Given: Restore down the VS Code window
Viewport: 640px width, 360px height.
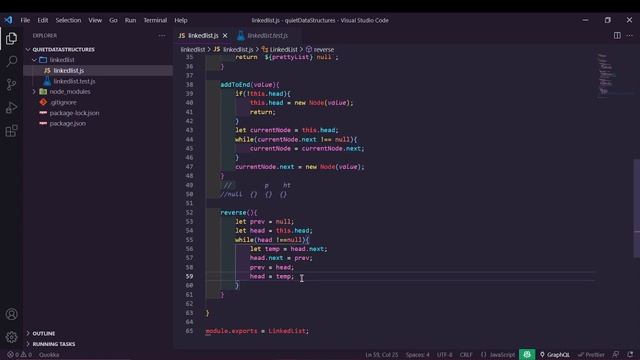Looking at the screenshot, I should pos(607,20).
